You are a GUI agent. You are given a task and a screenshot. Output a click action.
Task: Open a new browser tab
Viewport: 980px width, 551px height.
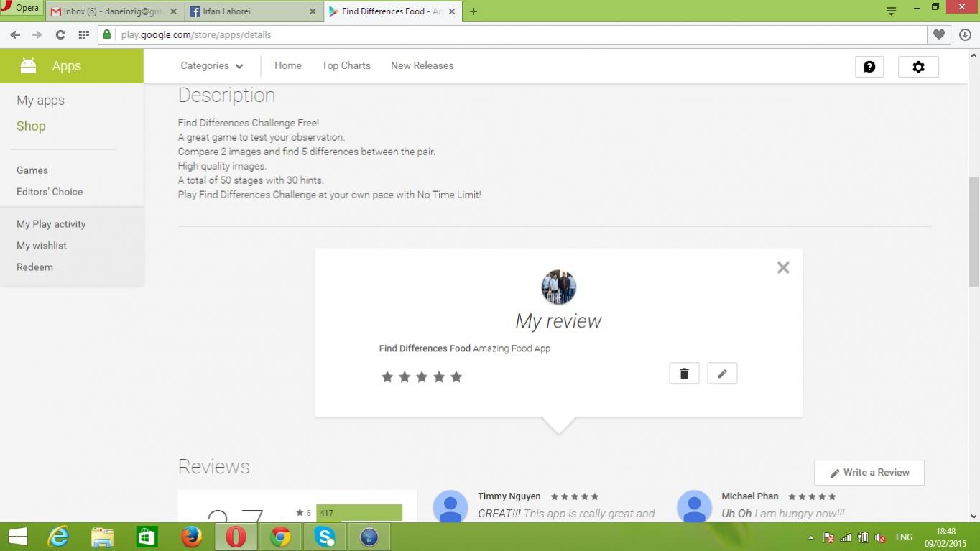click(x=473, y=11)
